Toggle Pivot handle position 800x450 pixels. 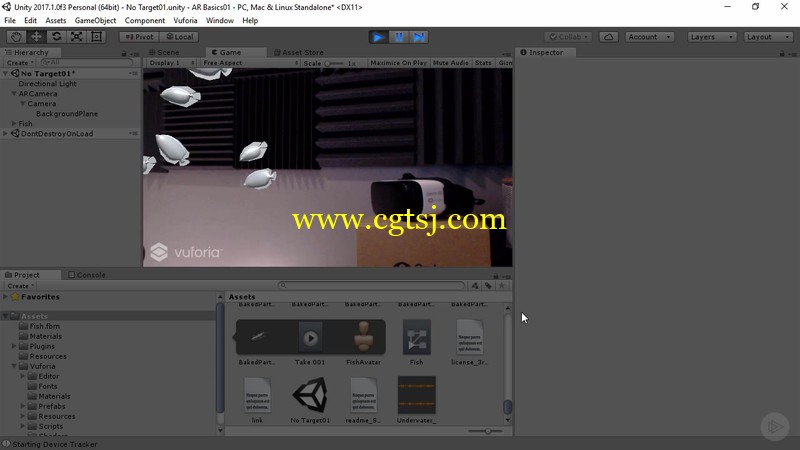[139, 37]
